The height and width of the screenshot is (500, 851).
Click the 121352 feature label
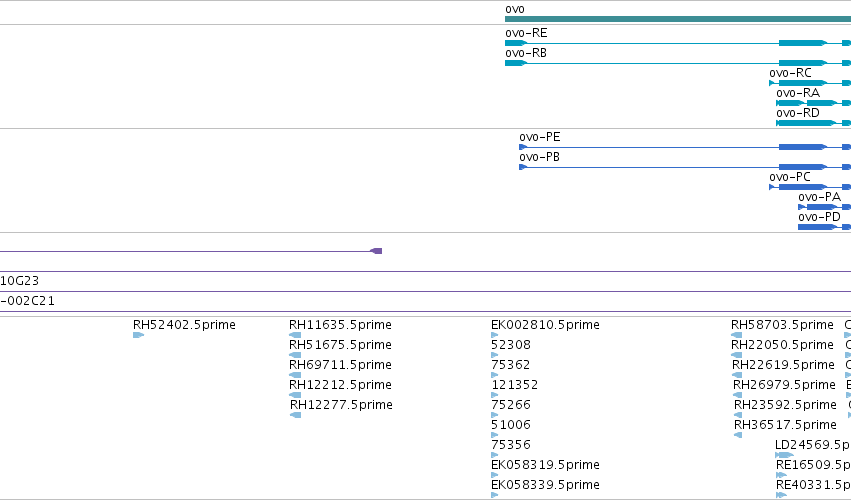[515, 385]
